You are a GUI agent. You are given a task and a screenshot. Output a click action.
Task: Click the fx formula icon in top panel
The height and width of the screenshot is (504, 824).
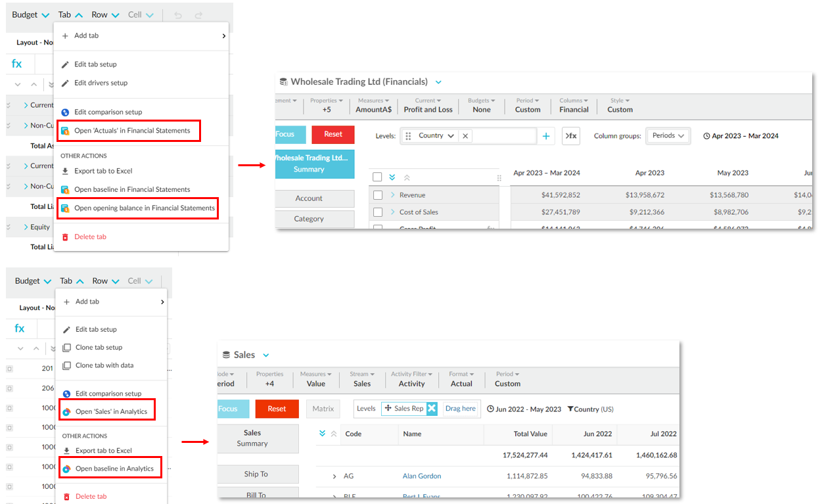pos(17,64)
